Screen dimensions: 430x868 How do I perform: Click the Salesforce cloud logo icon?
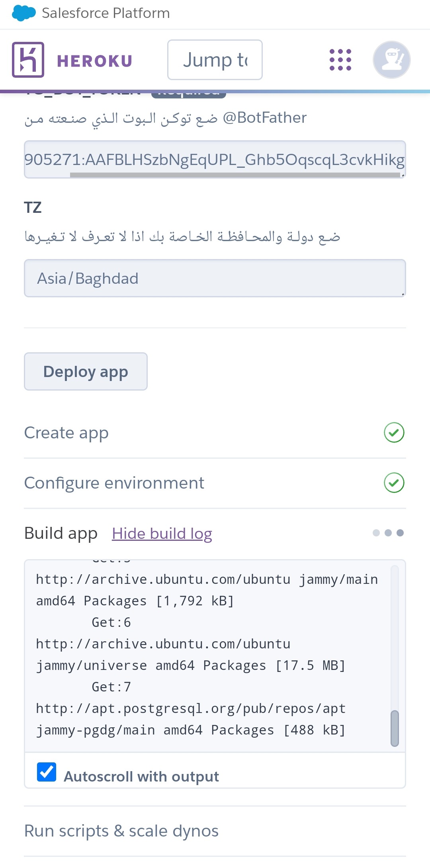tap(24, 13)
